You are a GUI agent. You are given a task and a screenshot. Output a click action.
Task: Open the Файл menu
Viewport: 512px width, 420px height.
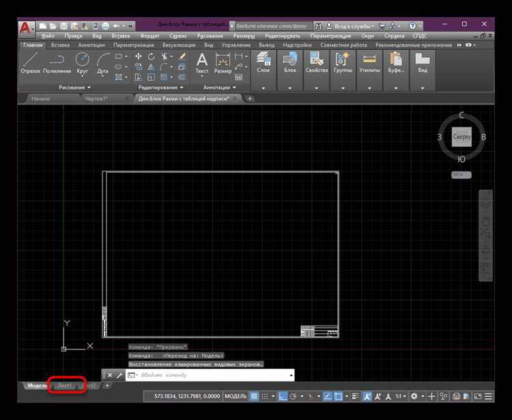(x=48, y=36)
